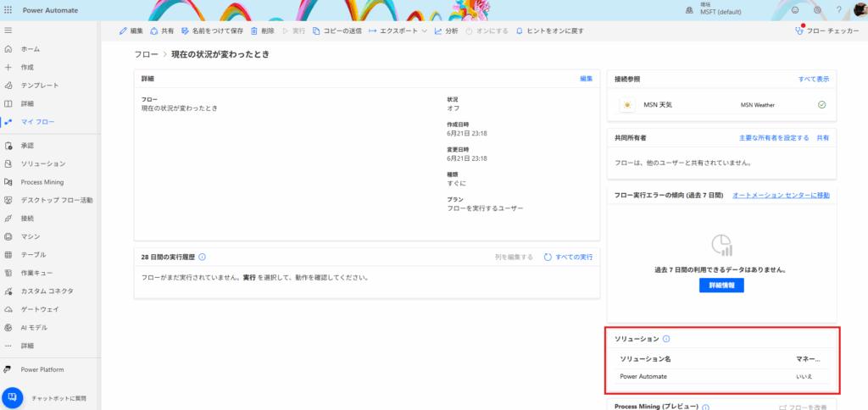Click the ゲートウェイ cloud icon

pos(8,309)
